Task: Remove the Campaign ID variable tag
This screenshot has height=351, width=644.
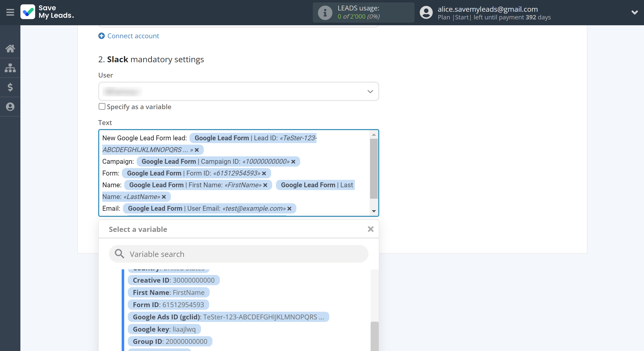Action: (293, 162)
